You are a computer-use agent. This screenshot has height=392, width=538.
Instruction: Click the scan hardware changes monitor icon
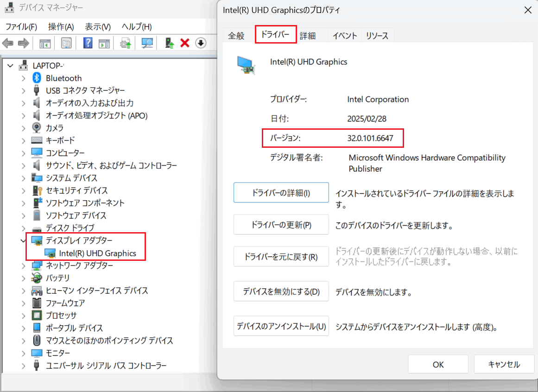click(147, 43)
